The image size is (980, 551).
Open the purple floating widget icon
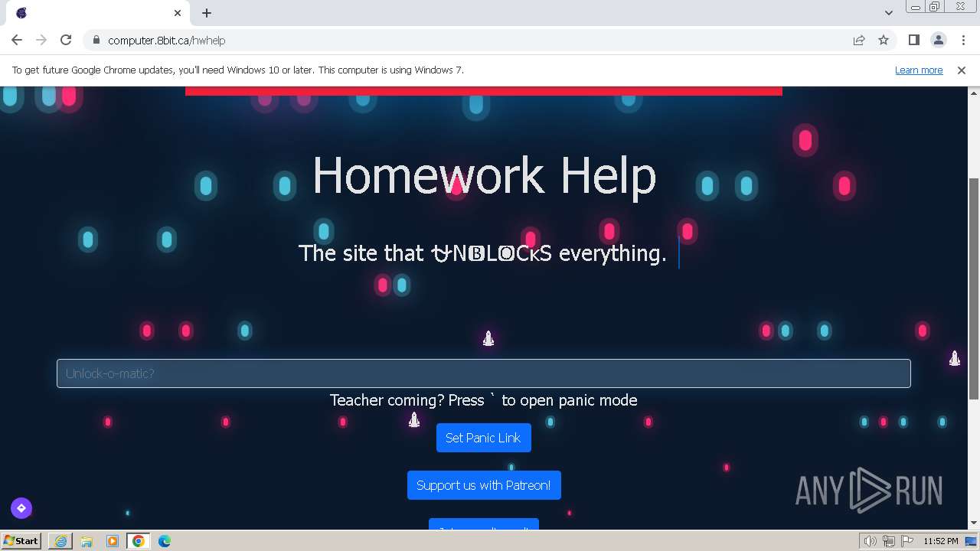21,508
